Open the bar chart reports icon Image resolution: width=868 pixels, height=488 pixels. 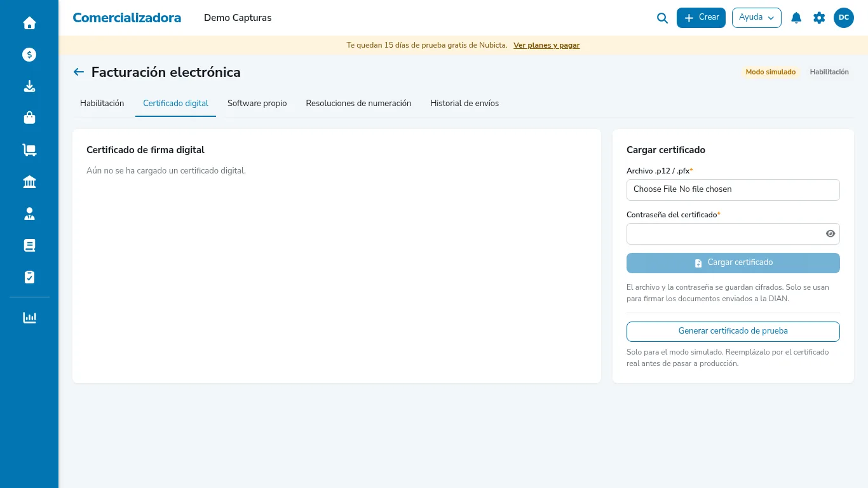point(29,318)
